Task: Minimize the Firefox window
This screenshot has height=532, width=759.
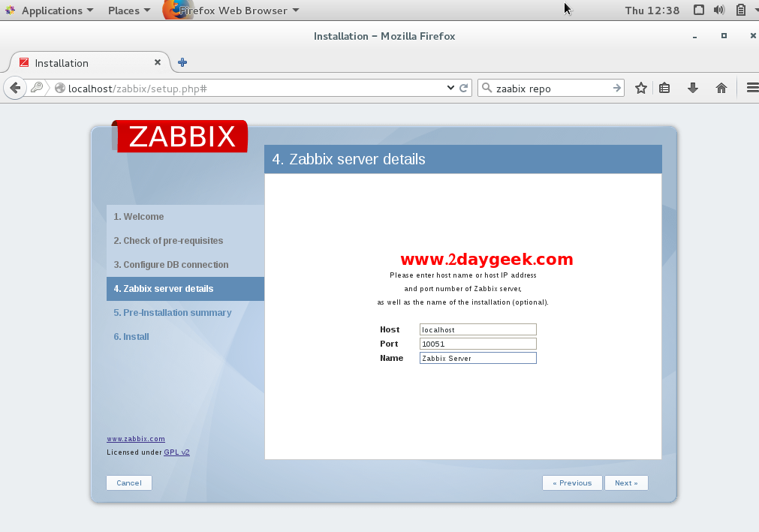Action: pos(694,36)
